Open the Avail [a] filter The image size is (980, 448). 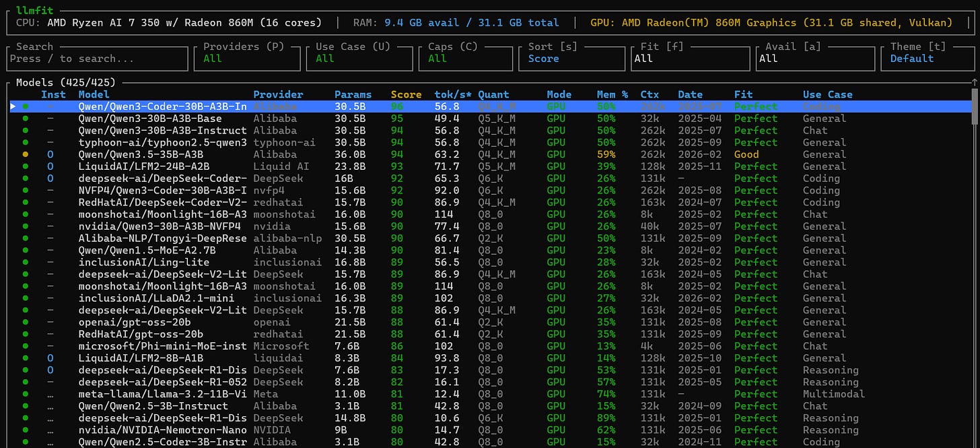(815, 59)
